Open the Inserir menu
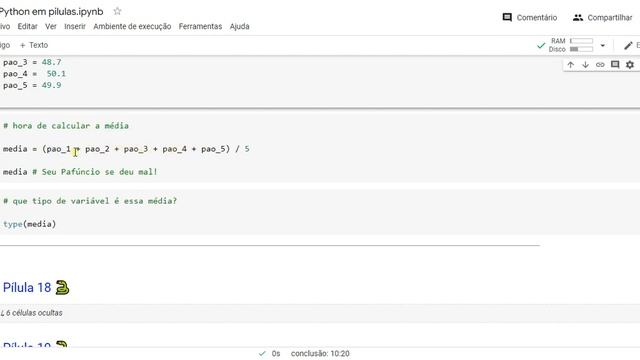This screenshot has width=640, height=360. pyautogui.click(x=75, y=26)
